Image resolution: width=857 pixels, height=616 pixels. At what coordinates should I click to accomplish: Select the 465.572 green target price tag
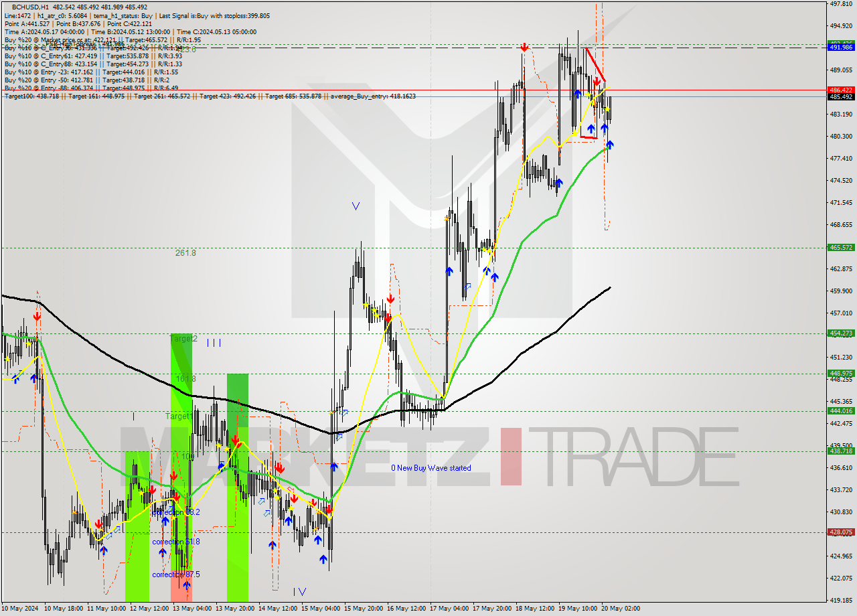(x=841, y=247)
